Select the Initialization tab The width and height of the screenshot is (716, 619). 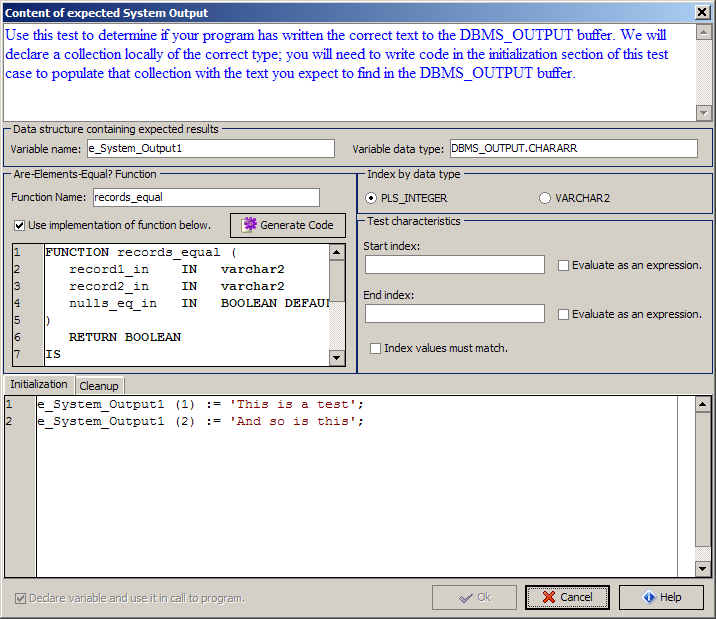pyautogui.click(x=39, y=384)
